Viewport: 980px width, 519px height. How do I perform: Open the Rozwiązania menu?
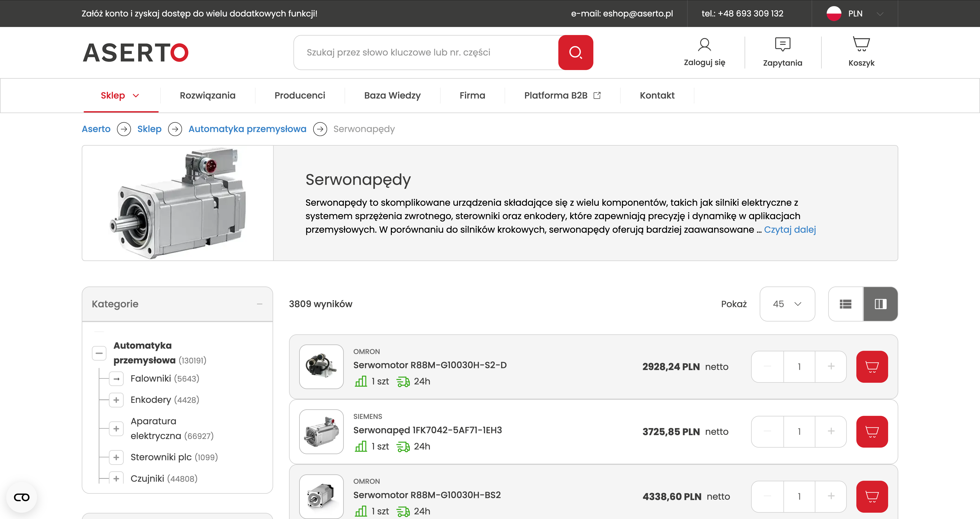coord(208,95)
